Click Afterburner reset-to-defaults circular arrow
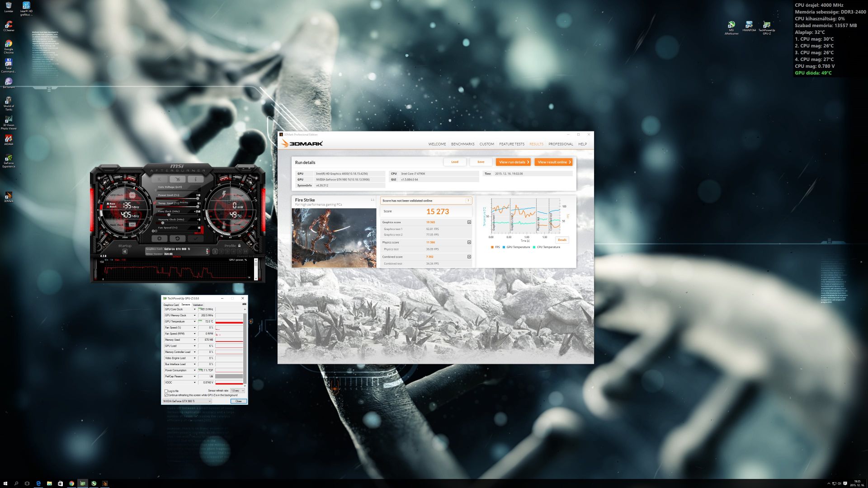Viewport: 868px width, 488px height. pyautogui.click(x=177, y=238)
